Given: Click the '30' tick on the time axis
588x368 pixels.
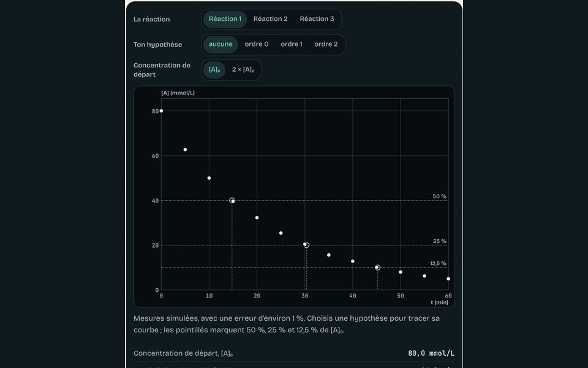Looking at the screenshot, I should (x=305, y=296).
